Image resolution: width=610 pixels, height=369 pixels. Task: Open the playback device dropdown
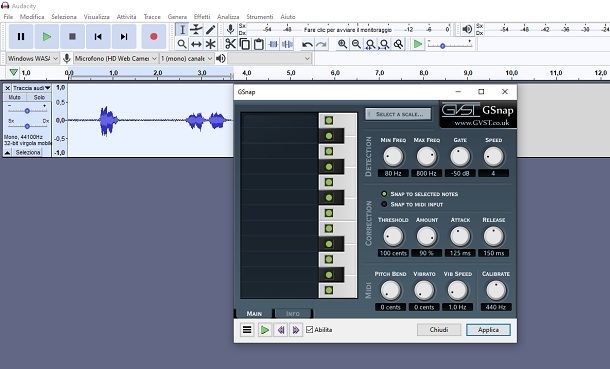tap(270, 59)
